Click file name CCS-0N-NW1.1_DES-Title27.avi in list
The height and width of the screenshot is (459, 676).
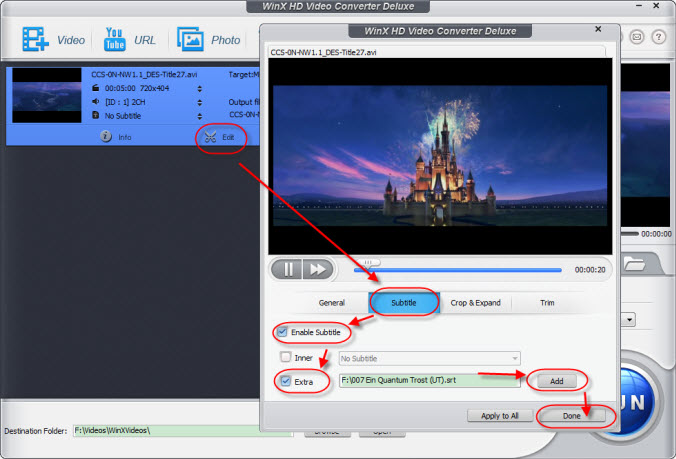tap(144, 75)
